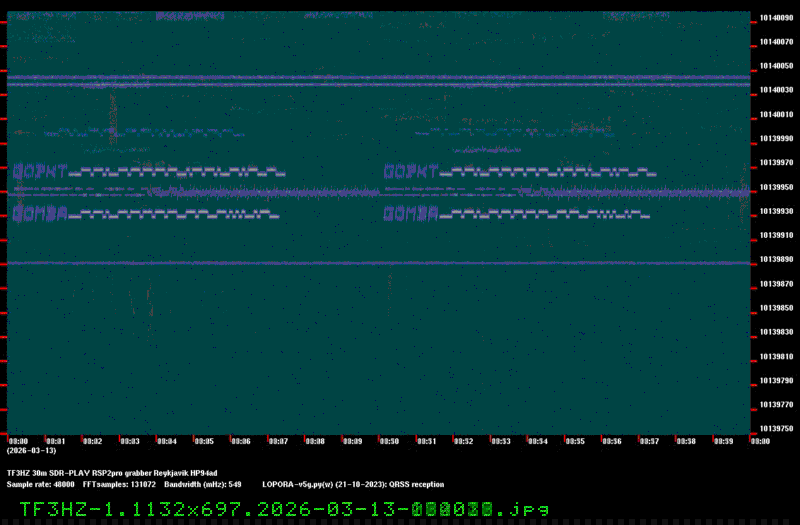Click the 10140090 frequency scale label

[777, 18]
